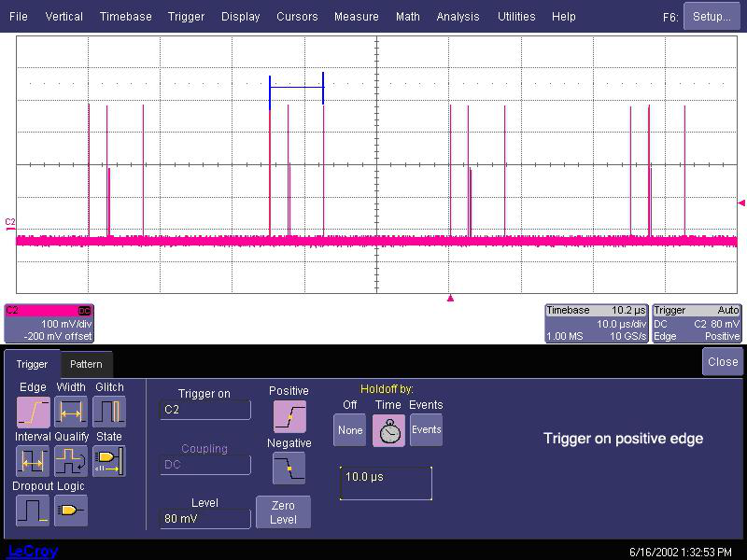Select the Qualify trigger type icon
The width and height of the screenshot is (747, 560).
[71, 461]
